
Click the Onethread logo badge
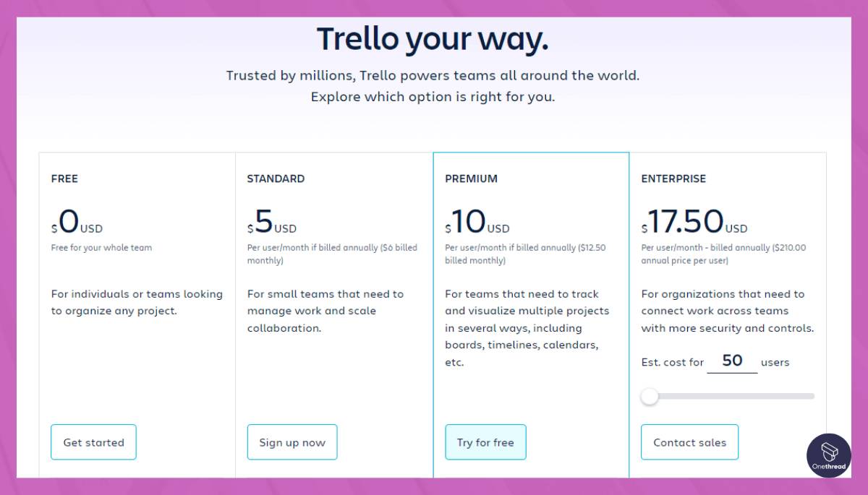[828, 455]
